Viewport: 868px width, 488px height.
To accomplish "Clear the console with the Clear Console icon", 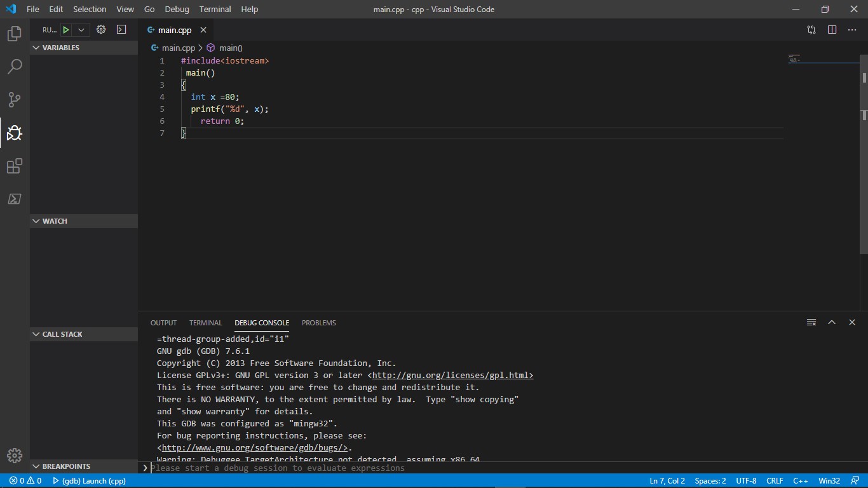I will coord(811,323).
